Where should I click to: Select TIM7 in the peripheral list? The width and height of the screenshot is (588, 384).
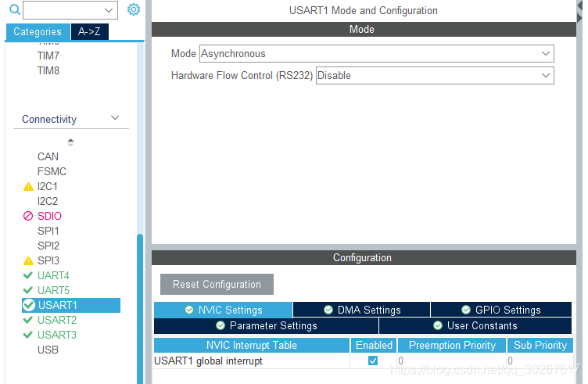48,56
